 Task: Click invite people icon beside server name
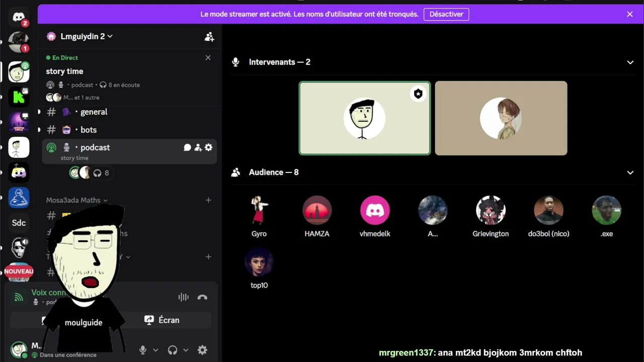click(x=209, y=37)
